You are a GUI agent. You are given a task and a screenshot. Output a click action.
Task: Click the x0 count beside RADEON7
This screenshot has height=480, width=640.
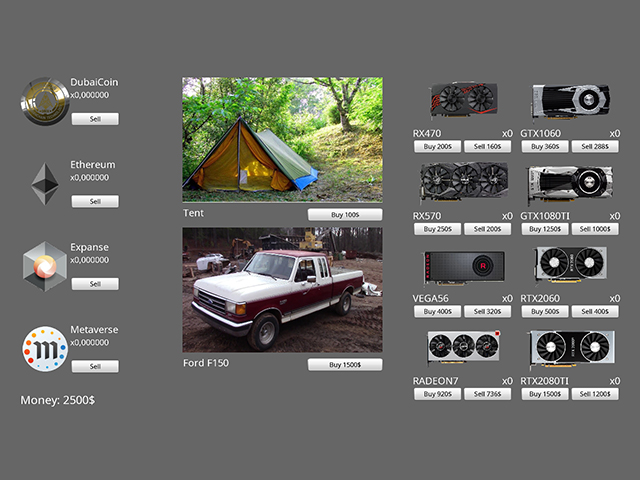coord(507,381)
